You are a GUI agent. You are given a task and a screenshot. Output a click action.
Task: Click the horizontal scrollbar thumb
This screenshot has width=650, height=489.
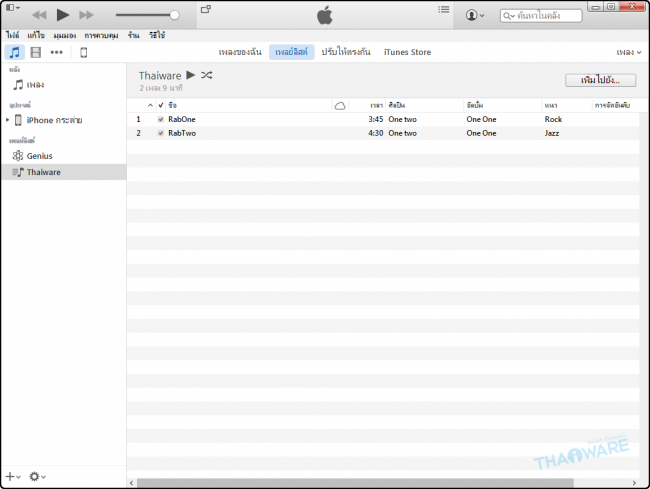pos(355,483)
